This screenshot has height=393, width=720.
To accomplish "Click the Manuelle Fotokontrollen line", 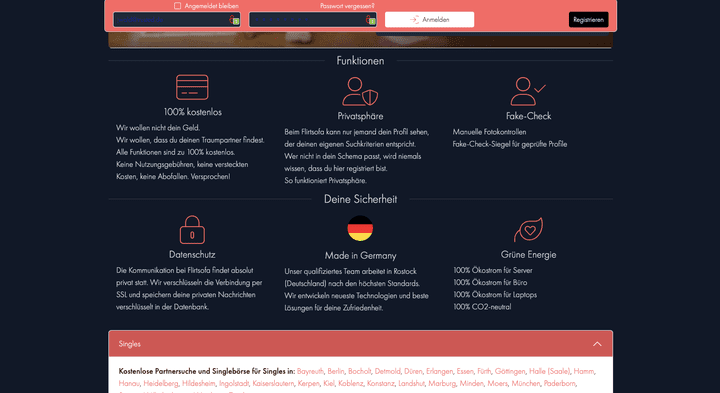I will coord(489,132).
